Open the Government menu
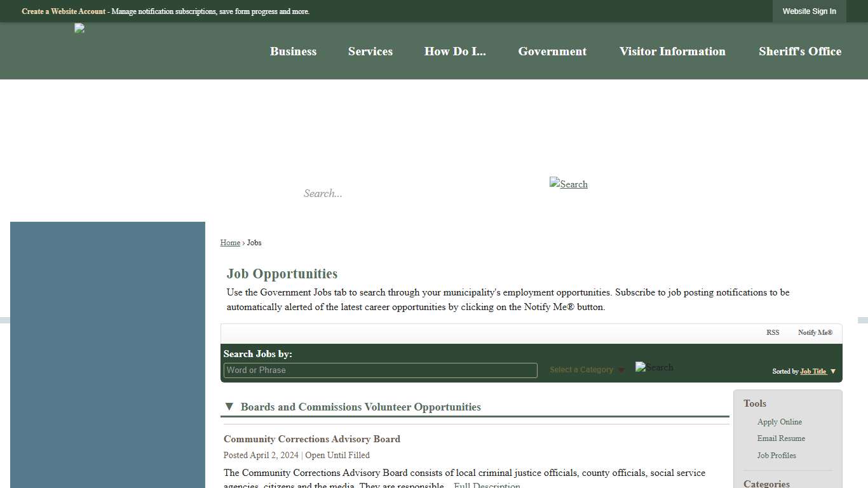Viewport: 868px width, 488px height. [552, 51]
